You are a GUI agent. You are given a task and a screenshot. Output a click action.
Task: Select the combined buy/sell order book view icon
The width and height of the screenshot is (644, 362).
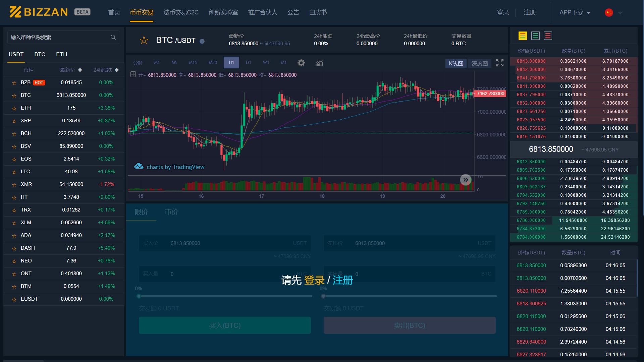[x=522, y=36]
